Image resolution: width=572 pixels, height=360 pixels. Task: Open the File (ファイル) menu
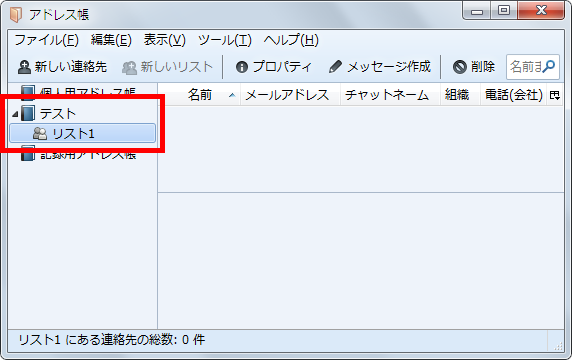click(x=47, y=40)
